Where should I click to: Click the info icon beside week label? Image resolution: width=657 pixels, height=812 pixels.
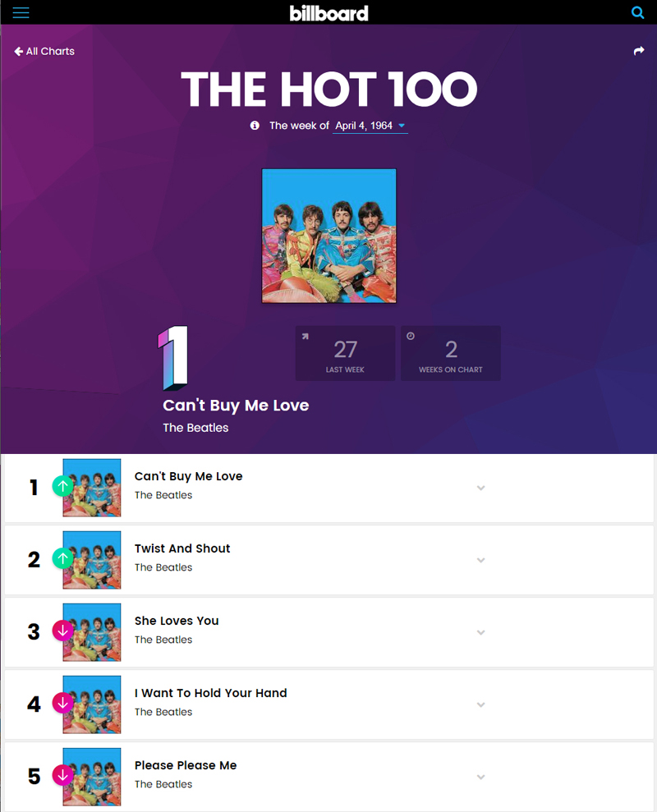pyautogui.click(x=255, y=126)
